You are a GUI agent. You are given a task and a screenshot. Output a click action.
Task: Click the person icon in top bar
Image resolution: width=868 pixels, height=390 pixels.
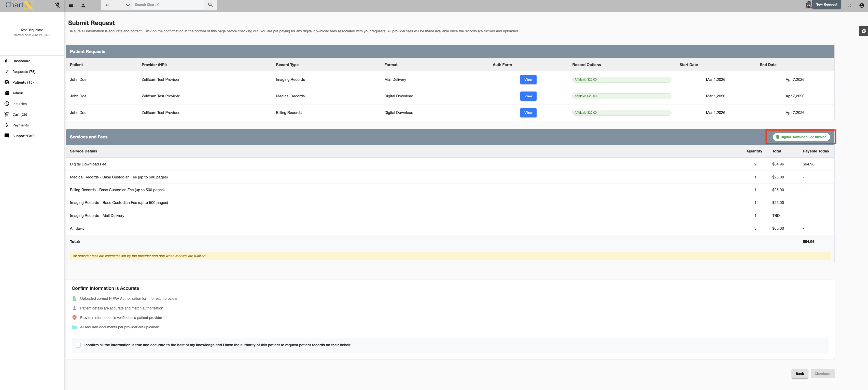83,5
